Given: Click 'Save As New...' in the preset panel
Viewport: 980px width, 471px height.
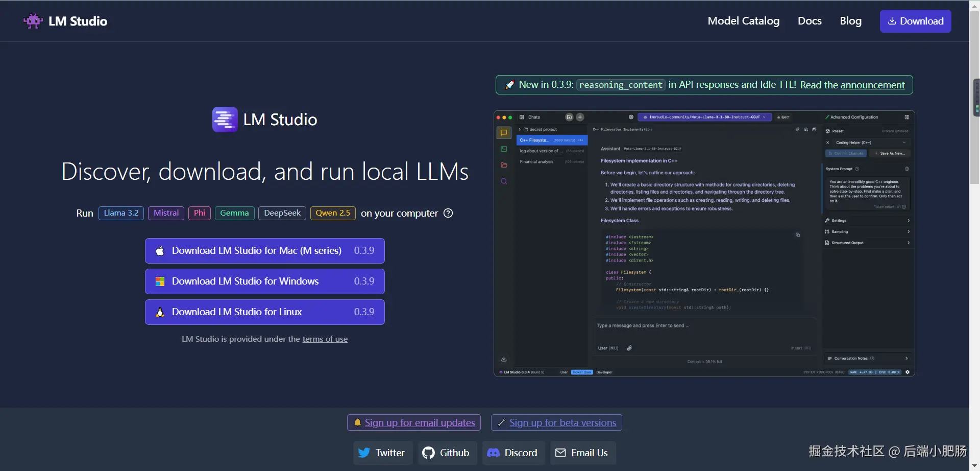Looking at the screenshot, I should [x=890, y=153].
